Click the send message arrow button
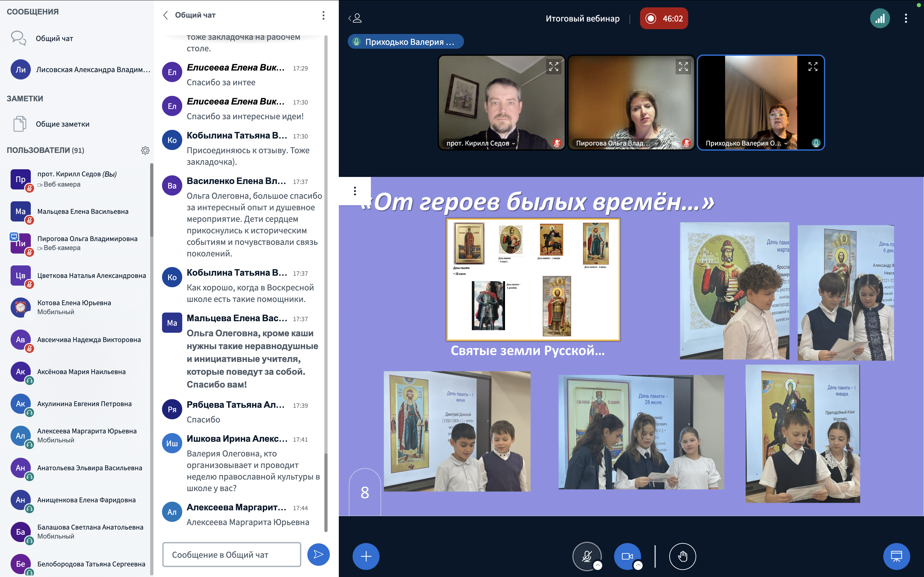The width and height of the screenshot is (924, 577). point(319,555)
